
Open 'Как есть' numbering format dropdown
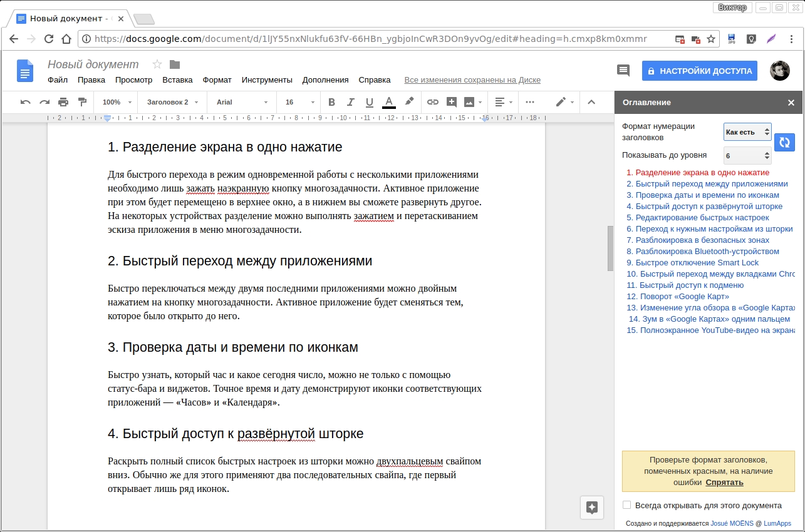point(747,132)
